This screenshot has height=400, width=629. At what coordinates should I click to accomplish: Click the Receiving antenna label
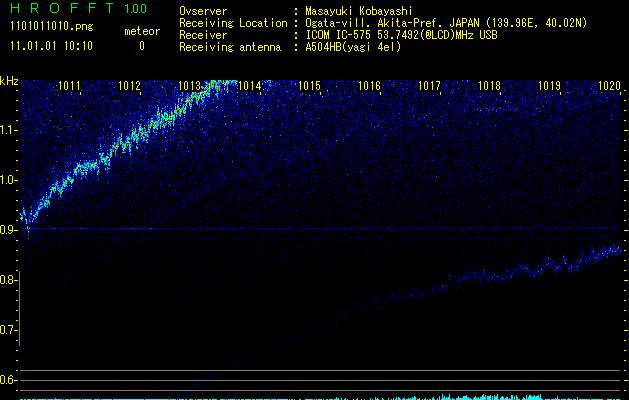tap(230, 47)
